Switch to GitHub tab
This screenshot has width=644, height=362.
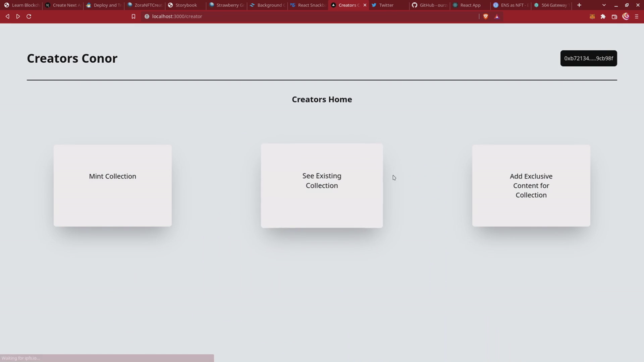coord(430,5)
